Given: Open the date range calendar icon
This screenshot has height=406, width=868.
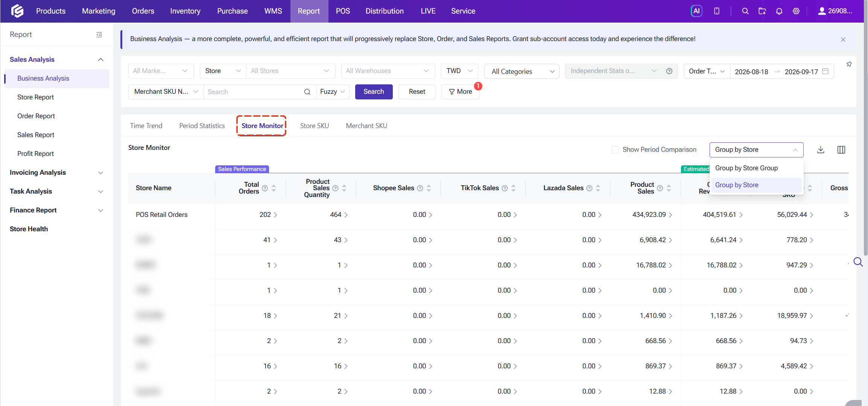Looking at the screenshot, I should click(825, 71).
